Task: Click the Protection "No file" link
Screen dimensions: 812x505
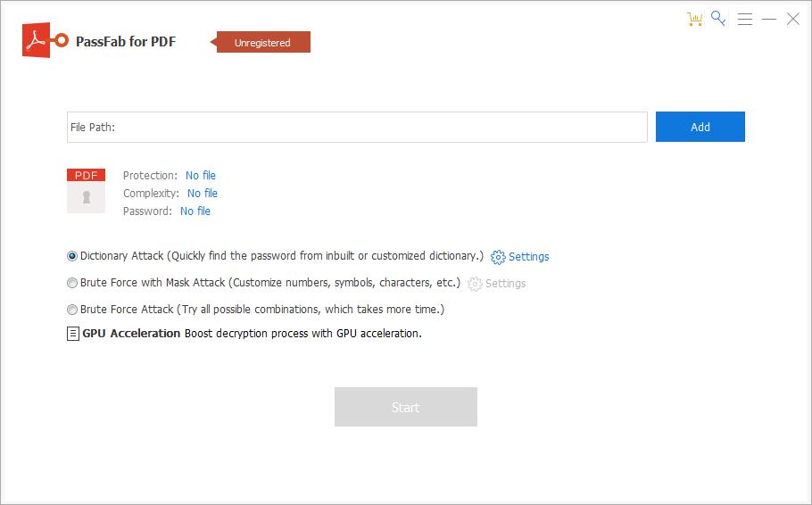Action: coord(201,176)
